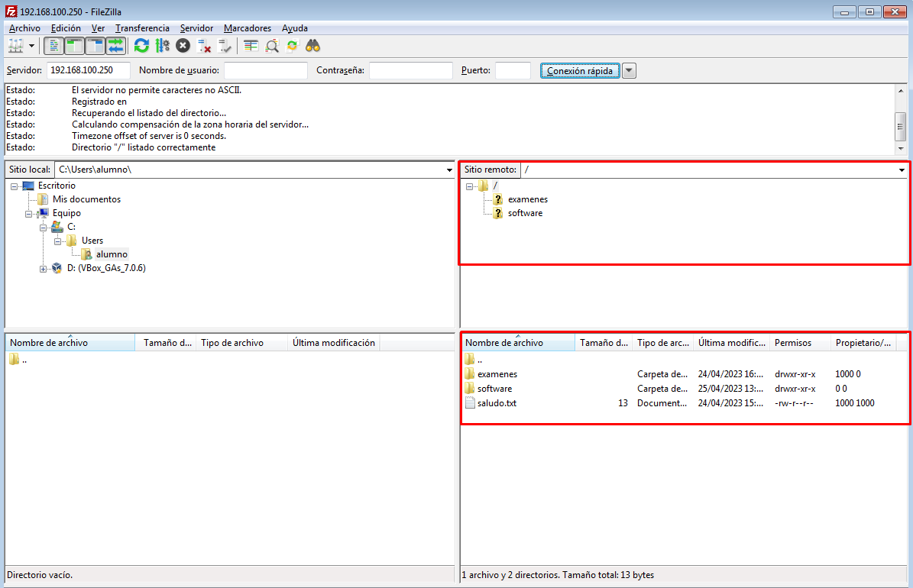Collapse the Users folder node
This screenshot has width=913, height=588.
[57, 241]
